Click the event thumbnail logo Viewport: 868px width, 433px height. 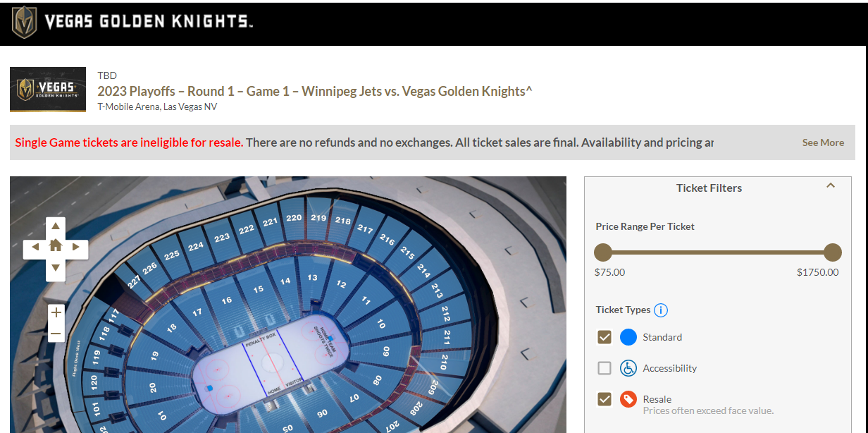coord(48,90)
